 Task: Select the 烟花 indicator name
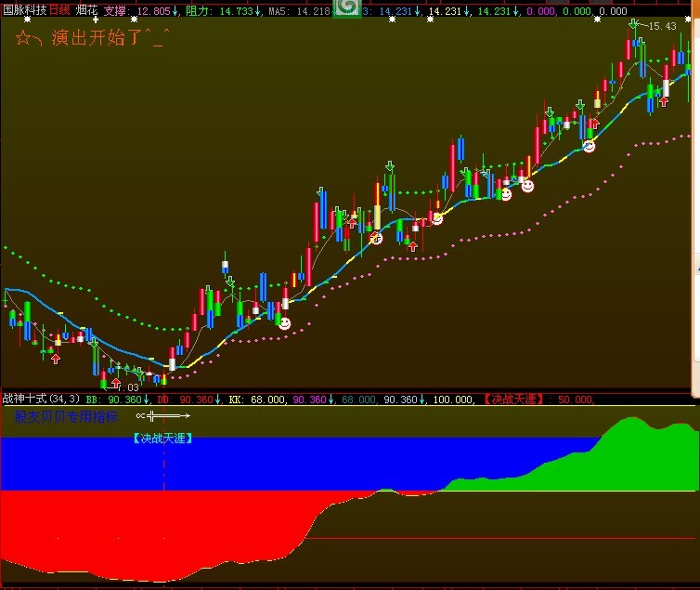pyautogui.click(x=86, y=10)
